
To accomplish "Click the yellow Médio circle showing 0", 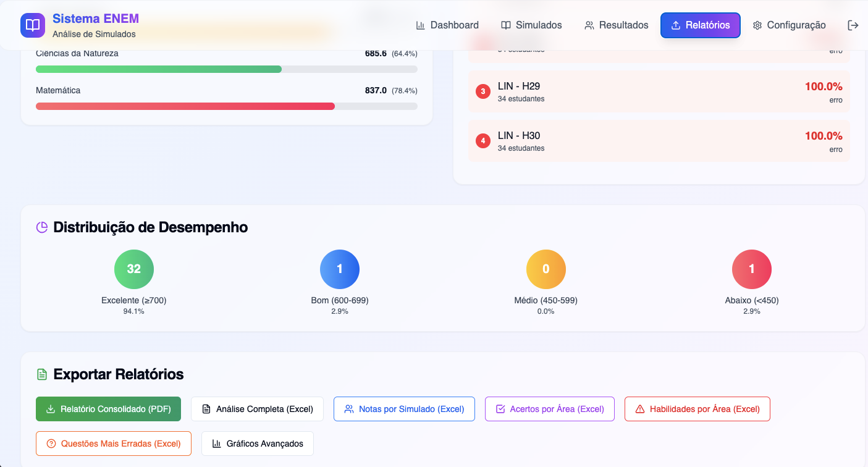I will (x=546, y=269).
